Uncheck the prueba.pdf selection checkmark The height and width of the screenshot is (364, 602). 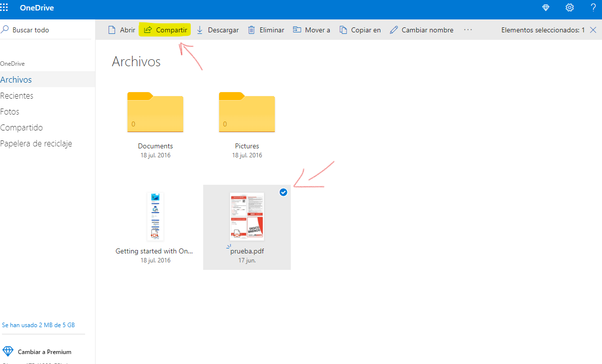click(283, 192)
